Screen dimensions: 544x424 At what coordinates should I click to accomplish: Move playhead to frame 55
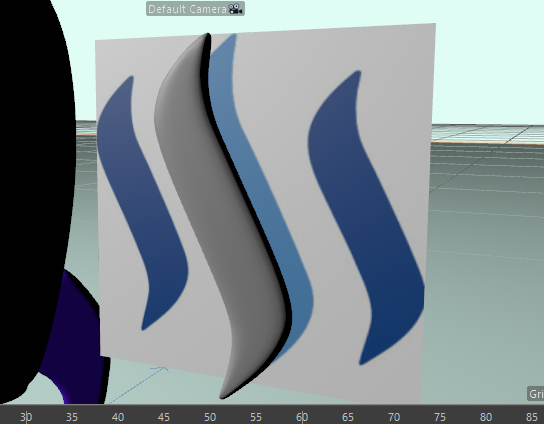point(256,417)
